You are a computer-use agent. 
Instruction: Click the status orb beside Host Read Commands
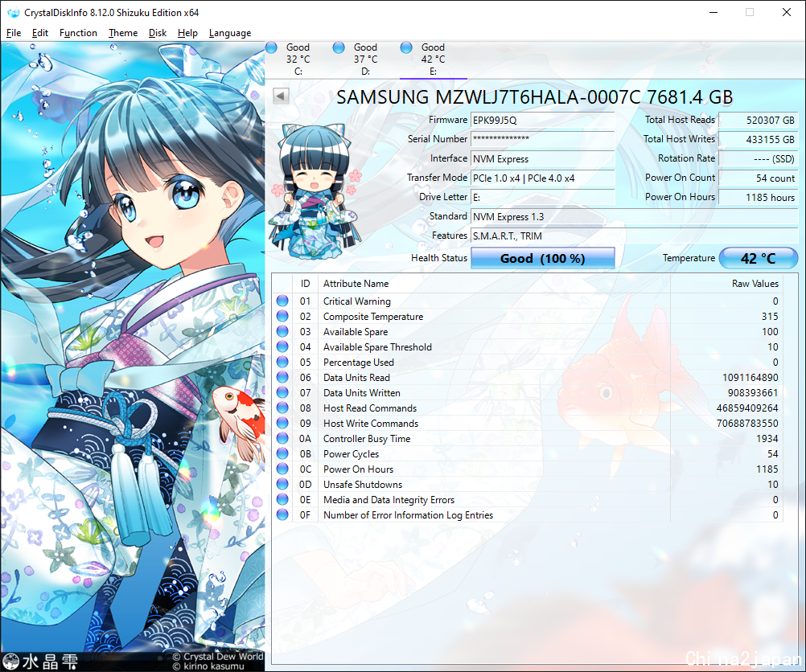[282, 408]
